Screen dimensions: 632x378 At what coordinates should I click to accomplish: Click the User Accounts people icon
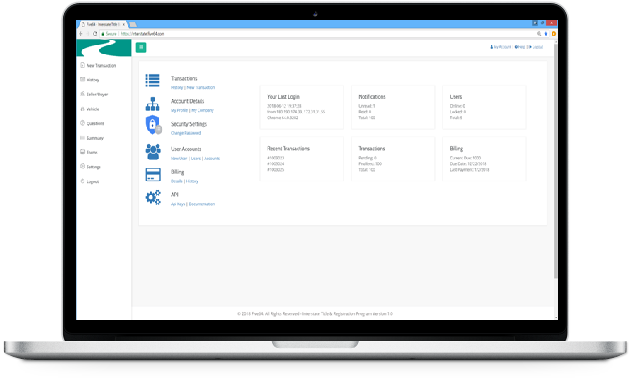(153, 152)
